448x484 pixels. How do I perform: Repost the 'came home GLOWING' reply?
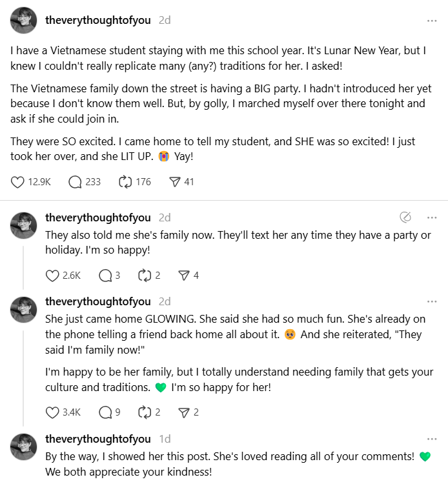tap(145, 412)
